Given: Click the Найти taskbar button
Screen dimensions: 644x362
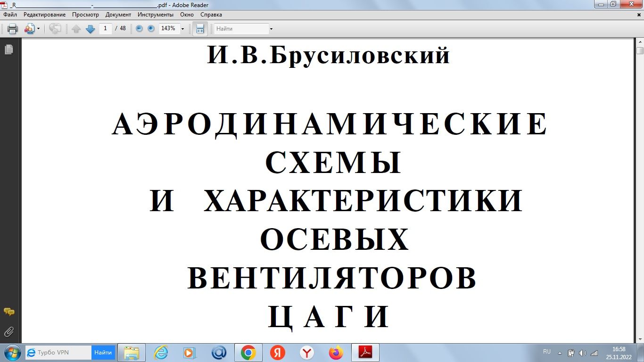Looking at the screenshot, I should tap(103, 352).
